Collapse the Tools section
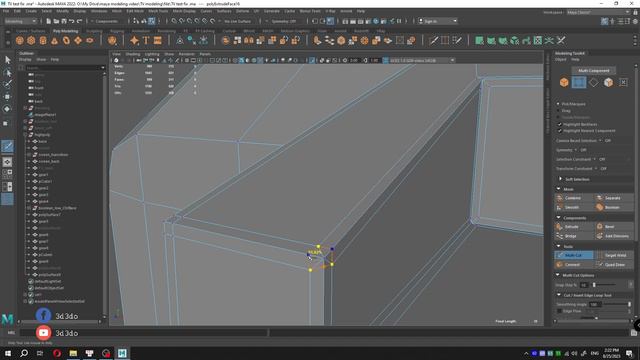Viewport: 640px width, 360px height. click(x=558, y=247)
